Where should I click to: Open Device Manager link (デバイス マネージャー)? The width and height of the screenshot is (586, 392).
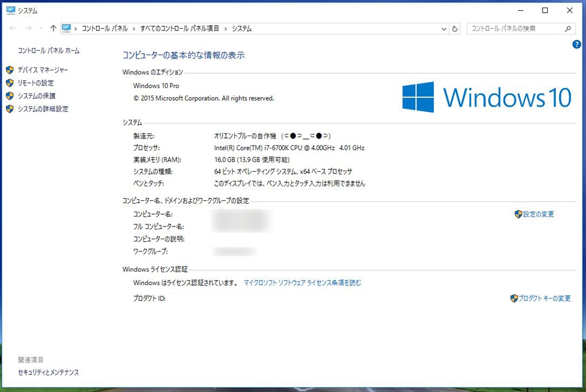click(42, 70)
